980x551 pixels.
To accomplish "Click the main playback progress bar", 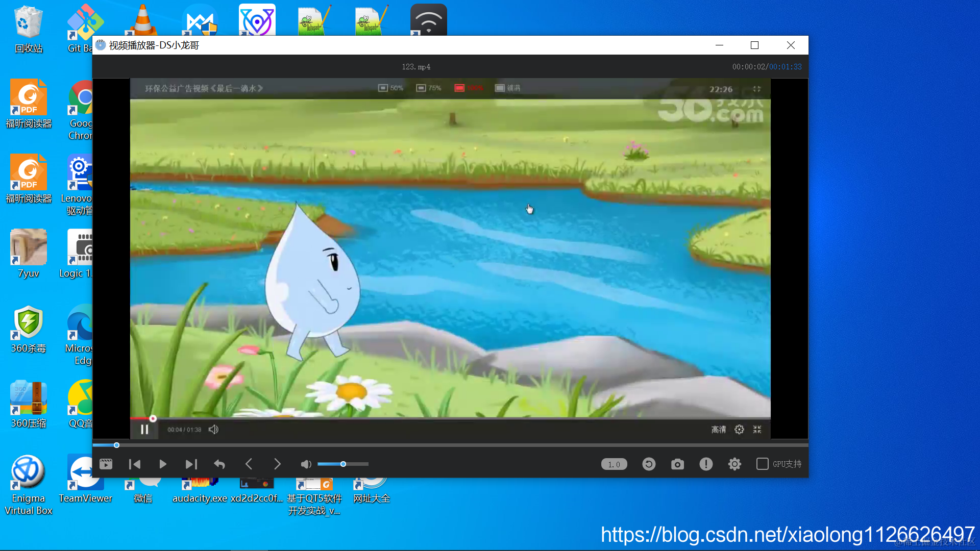I will 449,445.
